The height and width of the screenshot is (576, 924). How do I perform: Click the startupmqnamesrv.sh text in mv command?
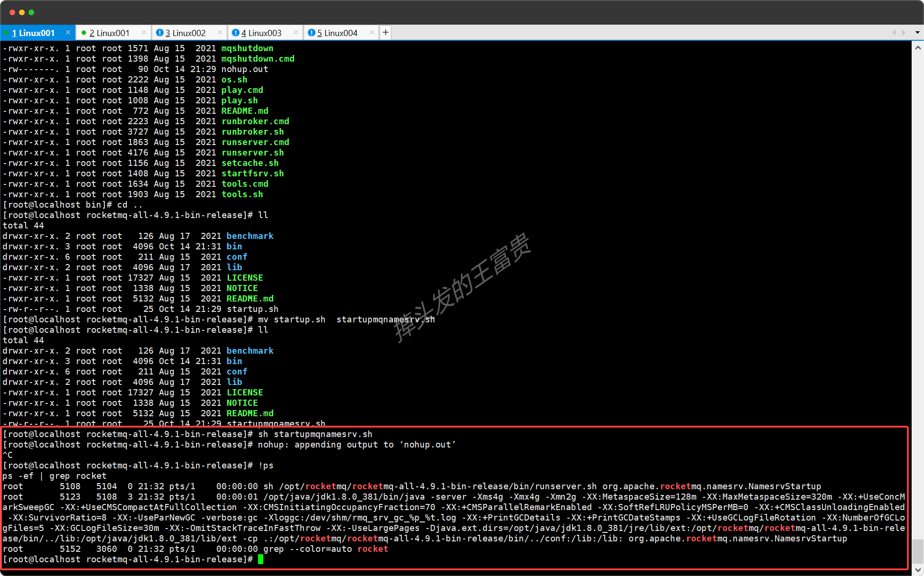[386, 320]
